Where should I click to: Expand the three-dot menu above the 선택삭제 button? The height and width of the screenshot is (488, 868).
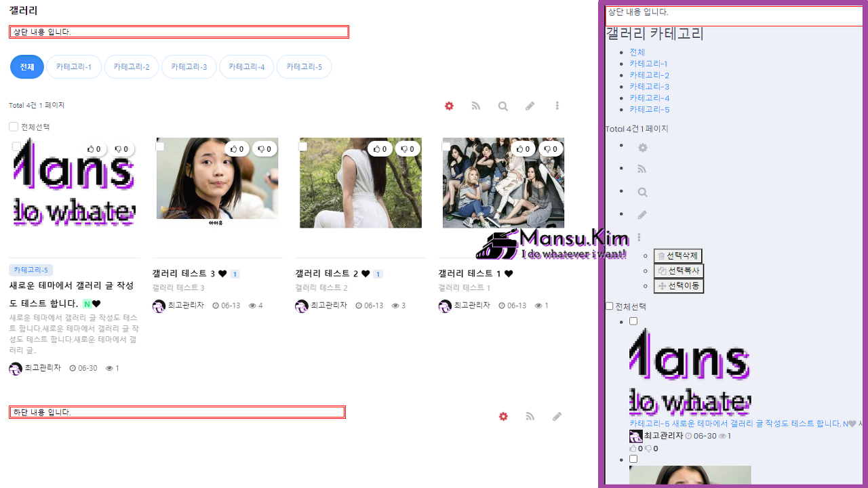[639, 237]
